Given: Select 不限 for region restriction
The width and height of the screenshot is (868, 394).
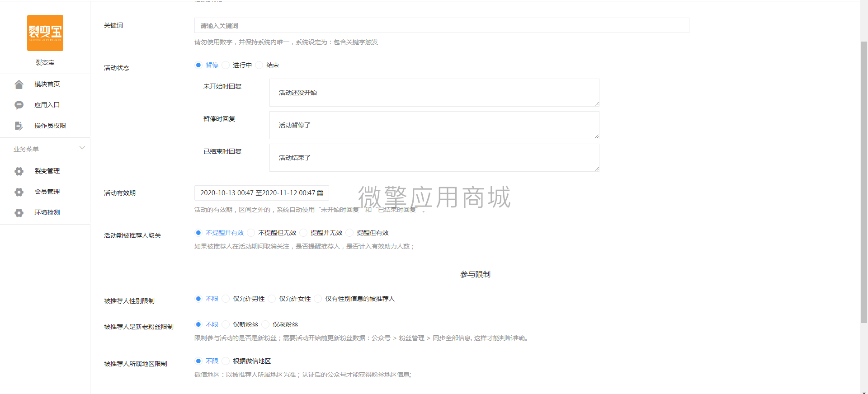Looking at the screenshot, I should pyautogui.click(x=198, y=361).
